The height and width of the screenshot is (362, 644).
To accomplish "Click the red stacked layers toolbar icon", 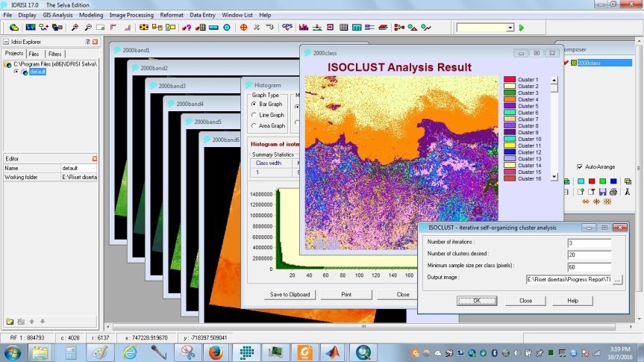I will (383, 28).
